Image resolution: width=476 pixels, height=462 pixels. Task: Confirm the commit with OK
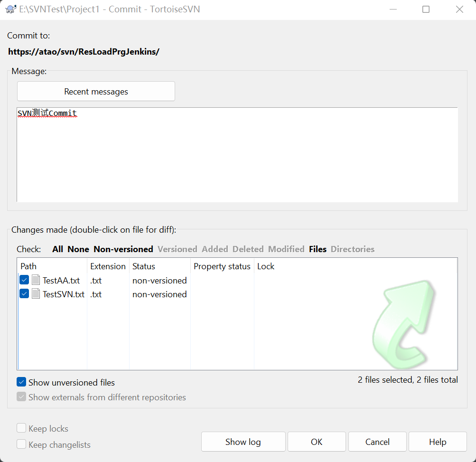tap(317, 442)
